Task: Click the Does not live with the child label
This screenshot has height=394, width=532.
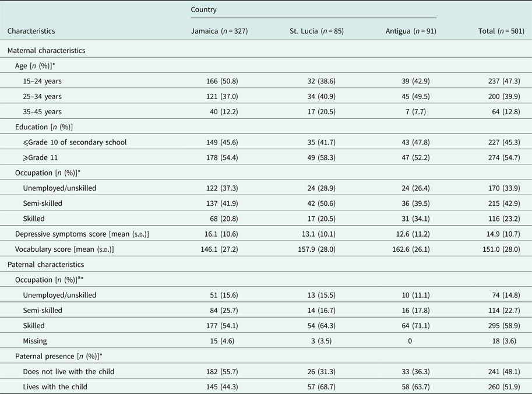Action: coord(68,371)
